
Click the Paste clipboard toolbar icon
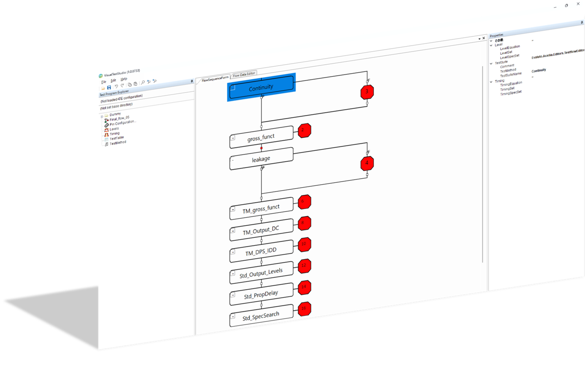point(136,84)
